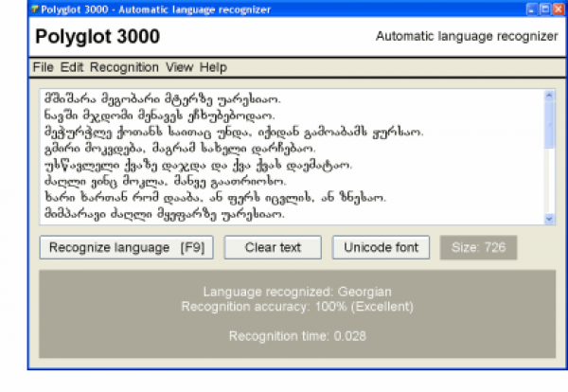Click the 'Polyglot 3000' header title
Viewport: 568px width, 392px height.
pyautogui.click(x=98, y=37)
